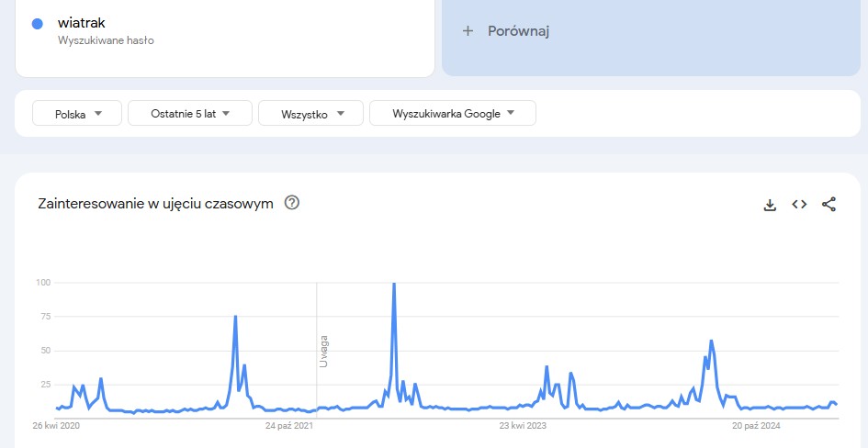
Task: Open the Wyszukiwarka Google search type dropdown
Action: click(452, 114)
